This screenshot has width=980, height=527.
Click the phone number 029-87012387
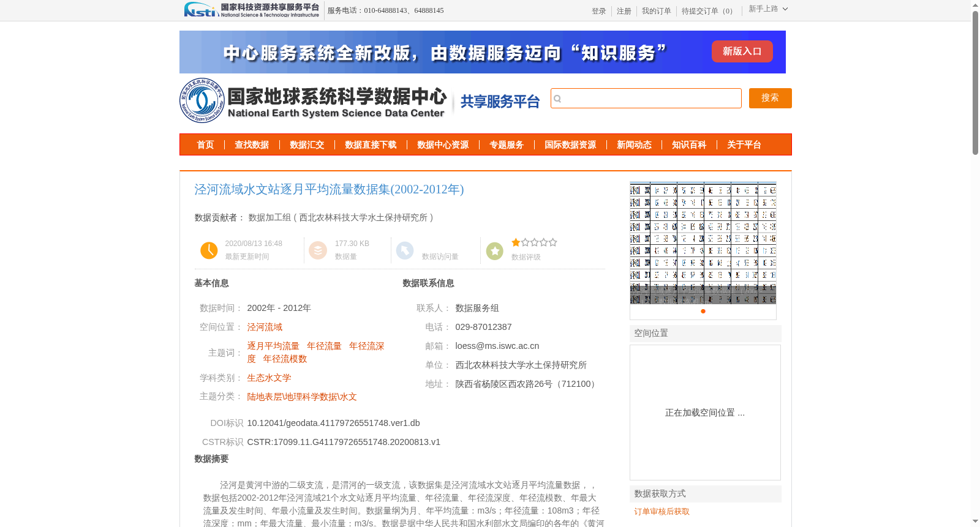(483, 327)
